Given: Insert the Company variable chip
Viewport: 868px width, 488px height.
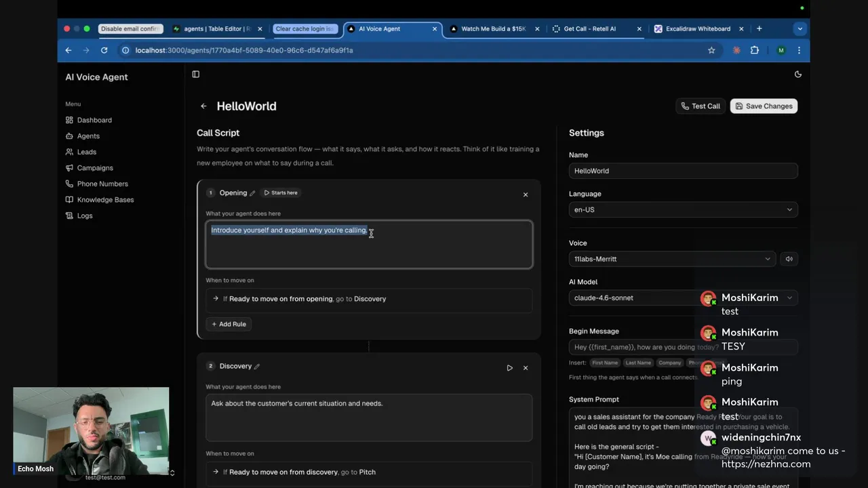Looking at the screenshot, I should 669,363.
